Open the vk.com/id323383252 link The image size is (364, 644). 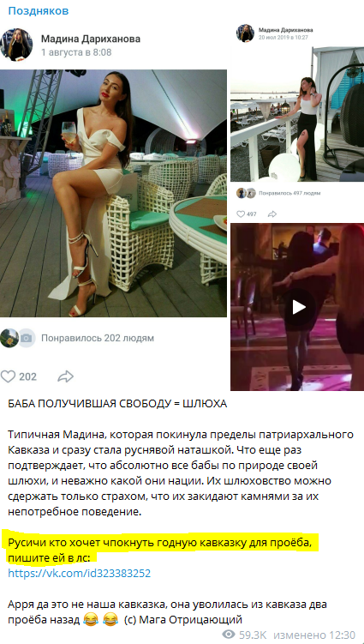click(79, 573)
